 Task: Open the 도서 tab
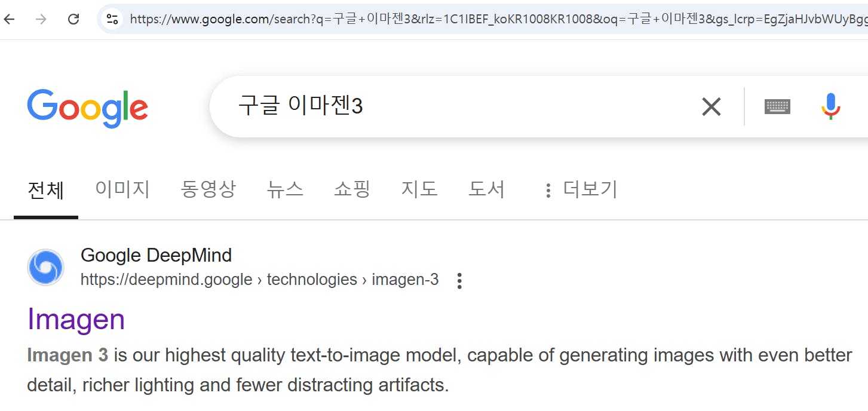pos(486,189)
